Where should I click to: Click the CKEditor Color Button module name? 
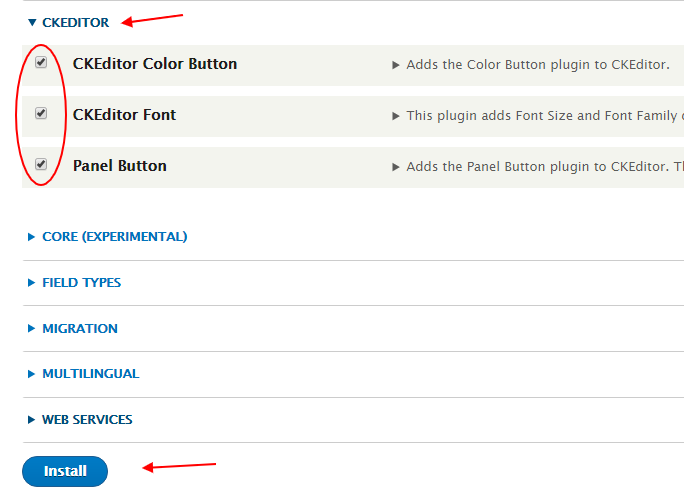point(155,64)
